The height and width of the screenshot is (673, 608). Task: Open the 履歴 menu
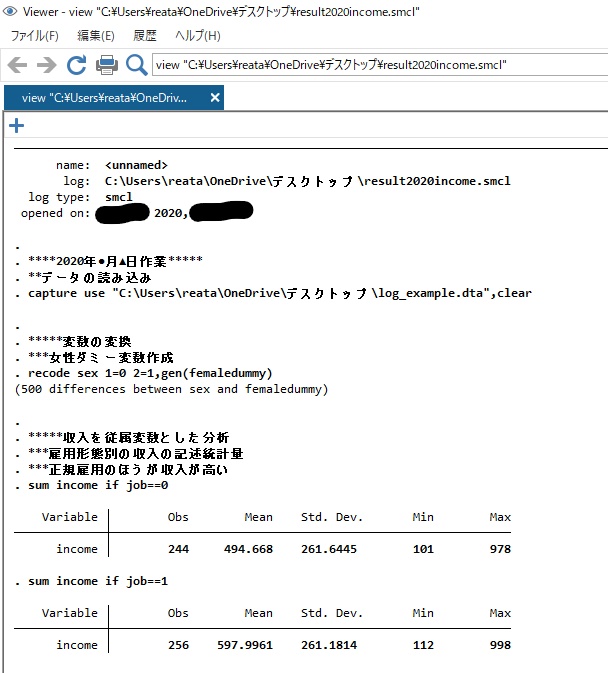145,36
